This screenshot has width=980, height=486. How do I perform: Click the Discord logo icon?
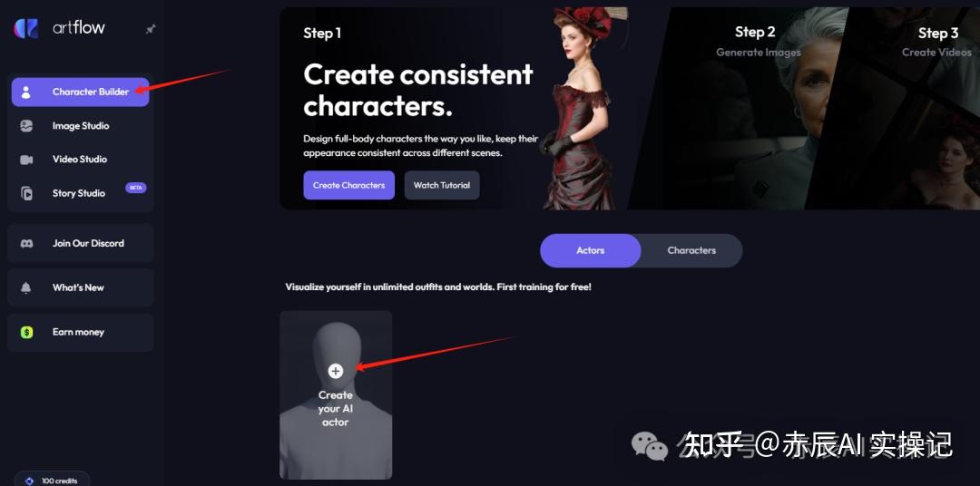[x=26, y=244]
